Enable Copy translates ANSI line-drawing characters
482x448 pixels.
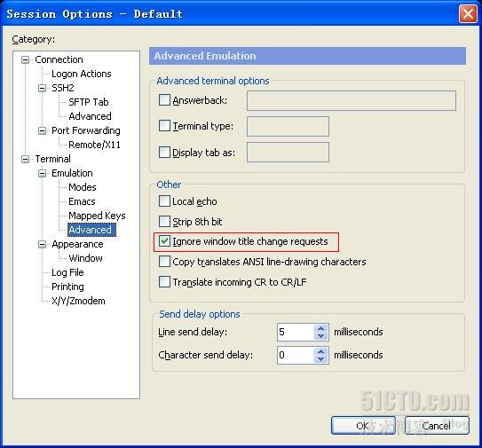164,262
